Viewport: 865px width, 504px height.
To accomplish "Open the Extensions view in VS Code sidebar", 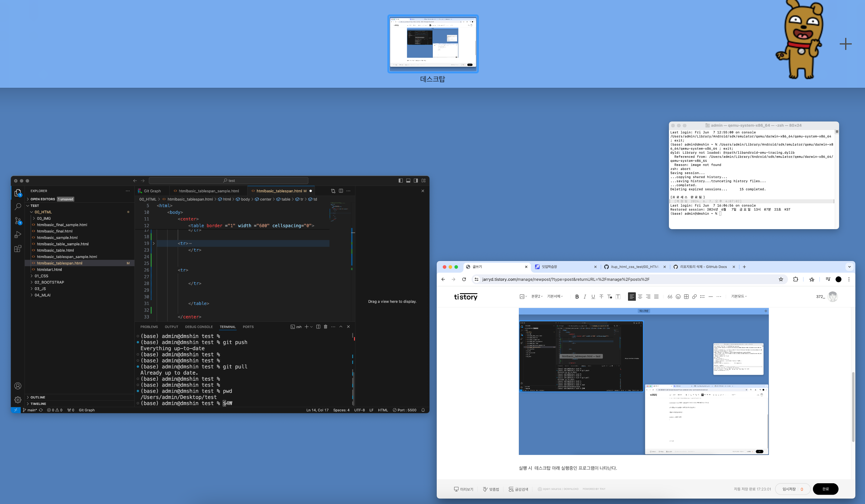I will [x=18, y=249].
